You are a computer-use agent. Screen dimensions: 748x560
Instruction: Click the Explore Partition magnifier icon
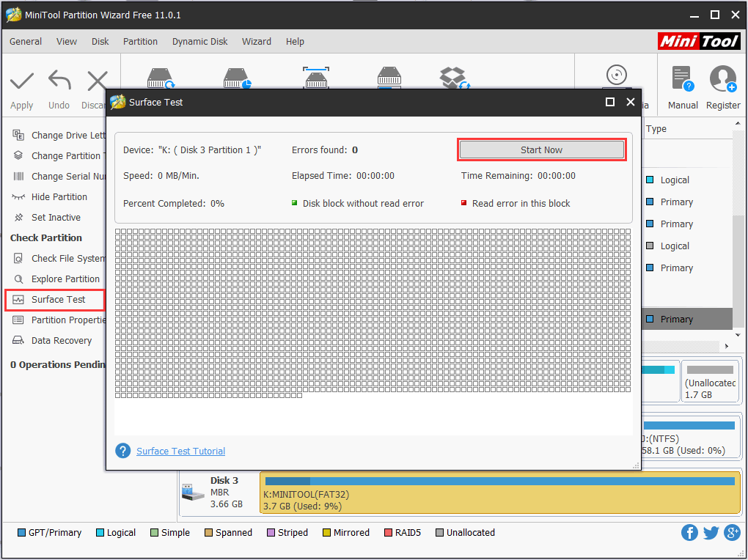pos(18,279)
